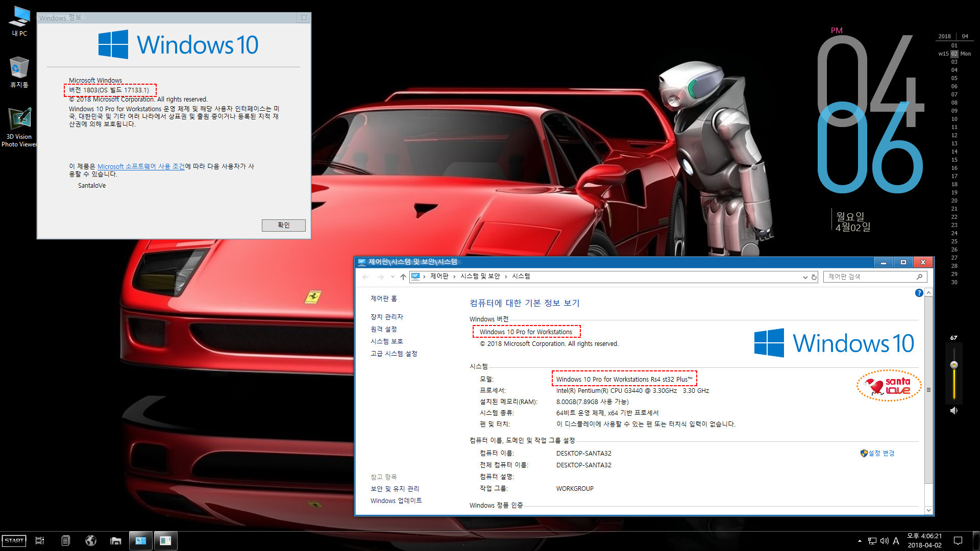Open 제어판 홈 link
The width and height of the screenshot is (980, 551).
383,298
